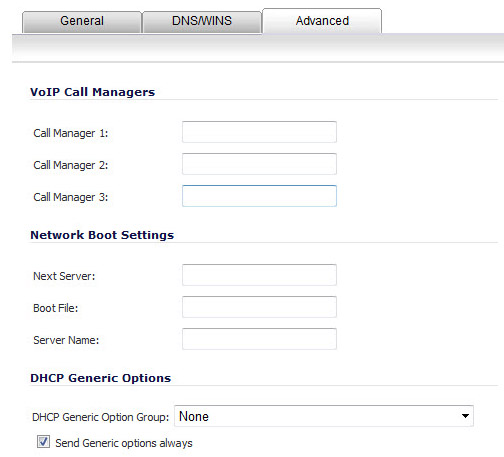Image resolution: width=504 pixels, height=457 pixels.
Task: Open the DNS/WINS tab
Action: [x=202, y=21]
